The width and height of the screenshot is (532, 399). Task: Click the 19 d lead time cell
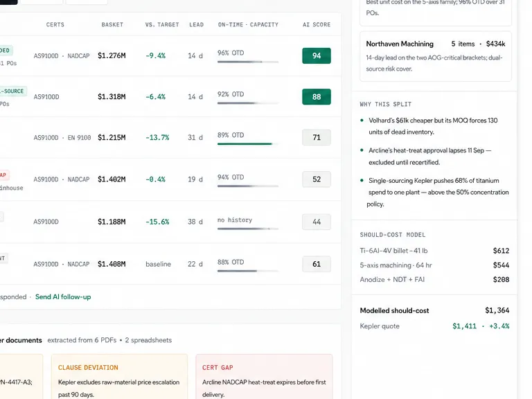point(195,179)
